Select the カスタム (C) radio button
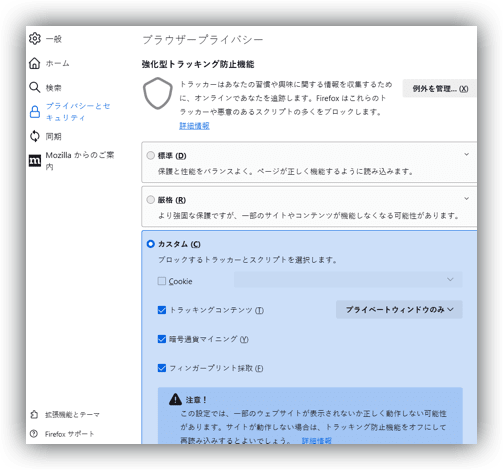Screen dimensions: 503x470 click(x=151, y=244)
